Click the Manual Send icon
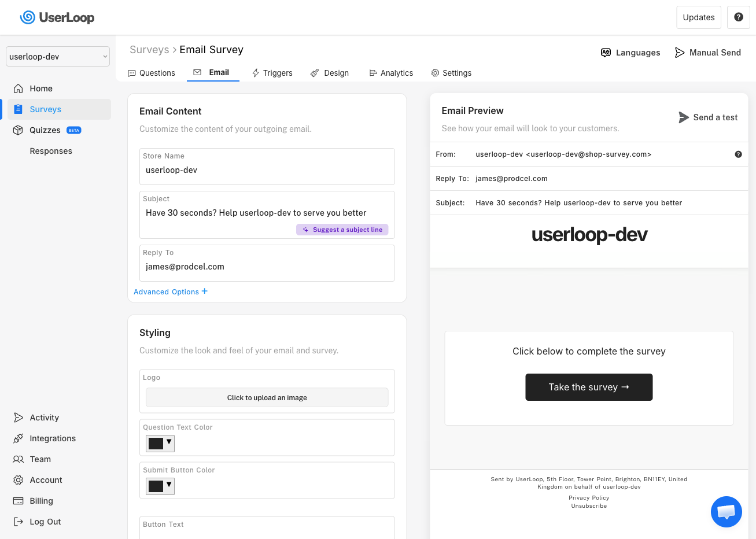 (680, 53)
